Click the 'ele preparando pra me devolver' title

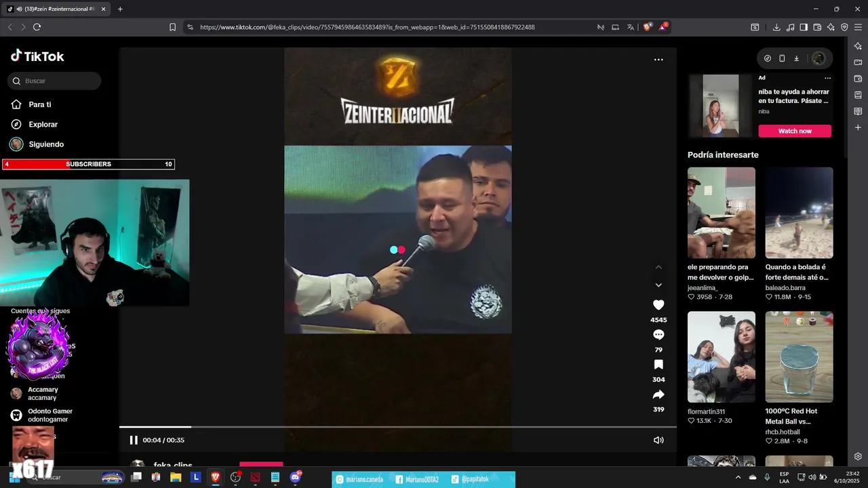[721, 272]
